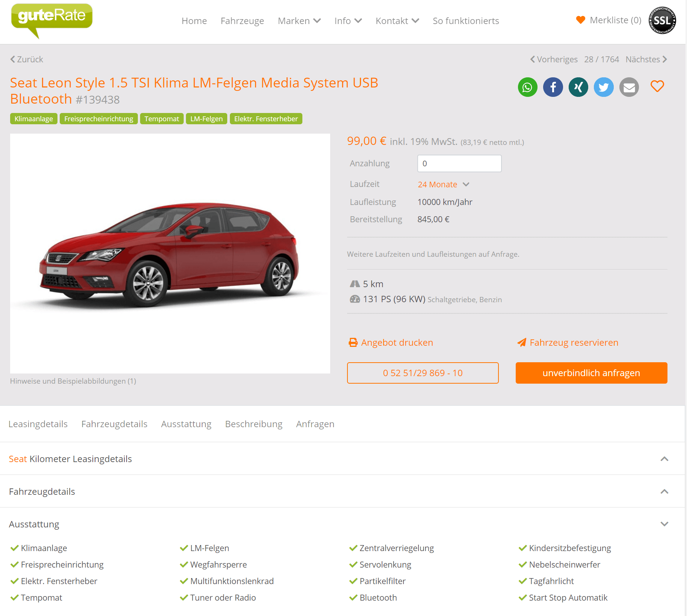Click the Merkliste heart icon

(581, 20)
